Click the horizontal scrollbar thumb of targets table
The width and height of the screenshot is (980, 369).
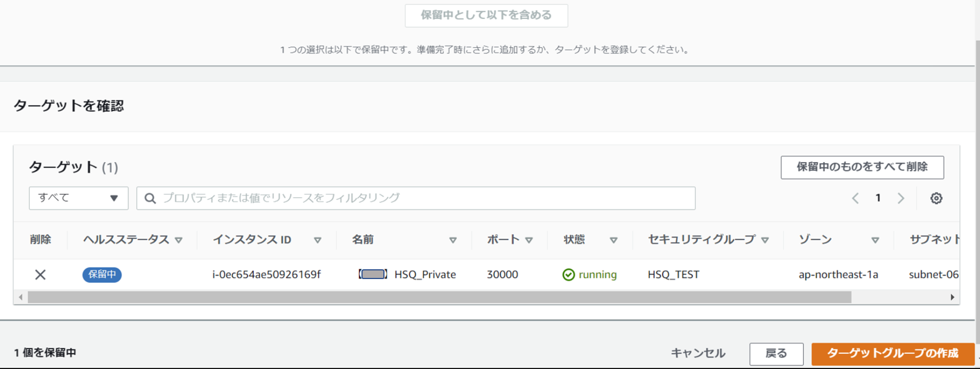click(439, 298)
